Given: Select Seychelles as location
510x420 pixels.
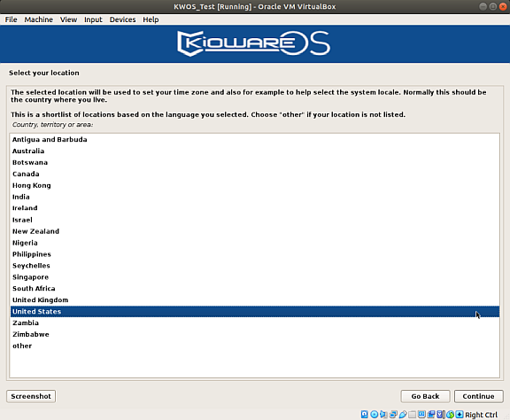Looking at the screenshot, I should pos(255,265).
